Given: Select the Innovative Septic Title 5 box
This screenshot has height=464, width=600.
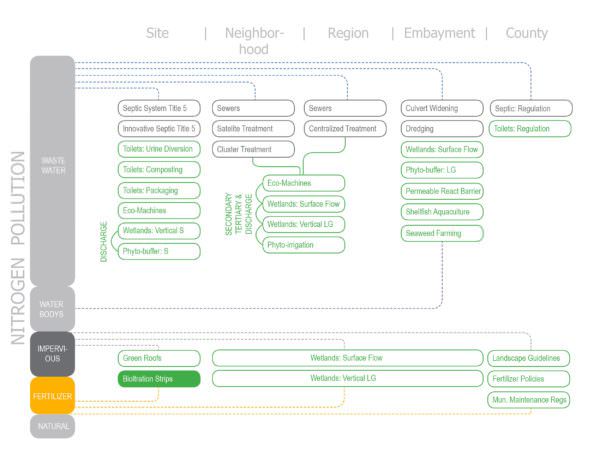Looking at the screenshot, I should [x=160, y=129].
